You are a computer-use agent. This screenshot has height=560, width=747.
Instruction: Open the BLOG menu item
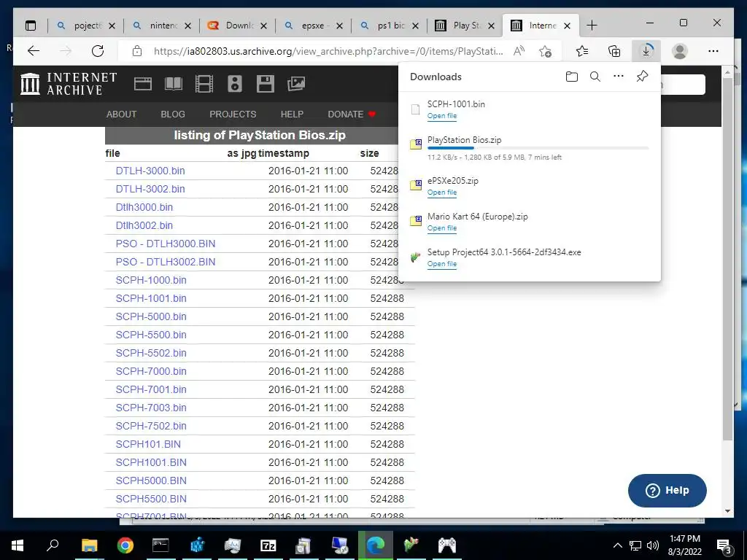coord(173,114)
